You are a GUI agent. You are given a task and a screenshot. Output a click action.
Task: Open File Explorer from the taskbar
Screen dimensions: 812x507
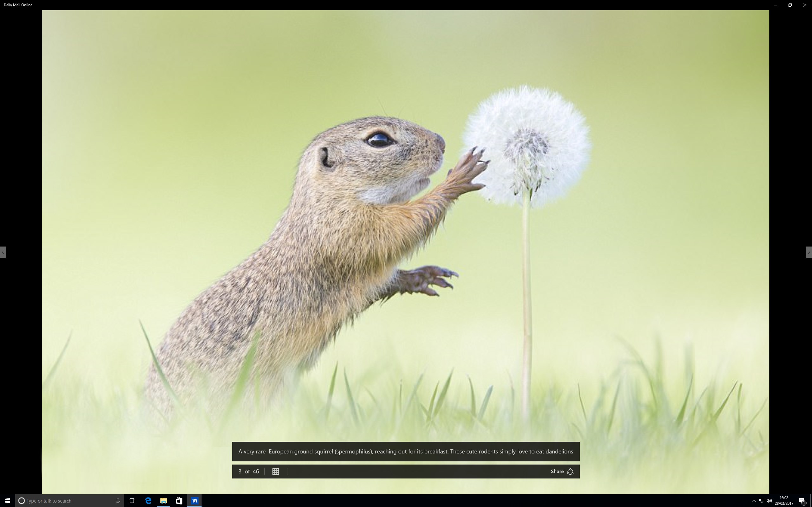[x=163, y=500]
